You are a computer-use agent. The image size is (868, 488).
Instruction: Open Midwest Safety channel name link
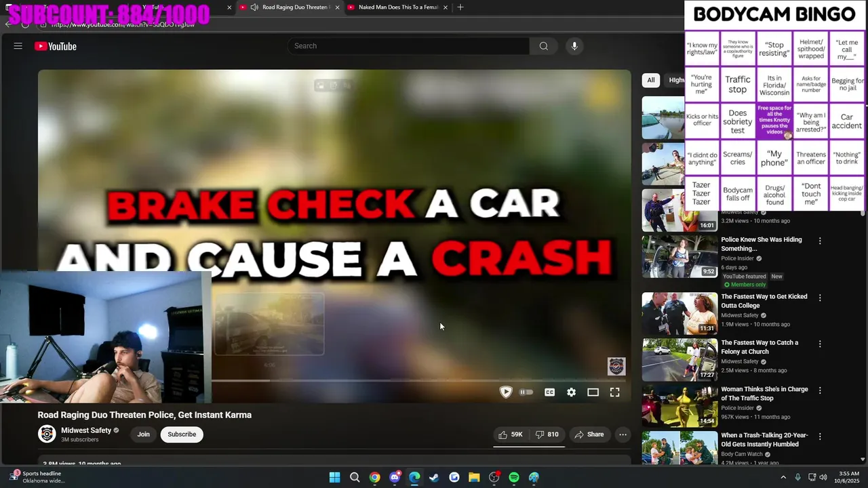86,430
